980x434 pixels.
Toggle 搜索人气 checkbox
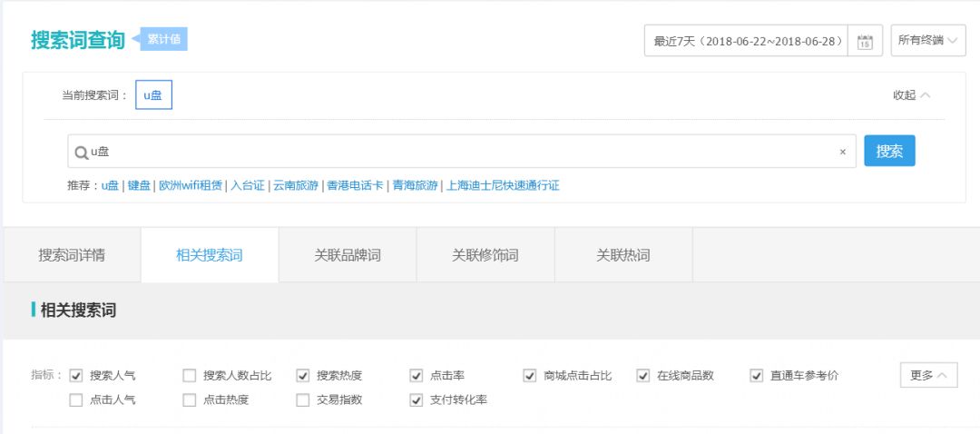pos(76,376)
